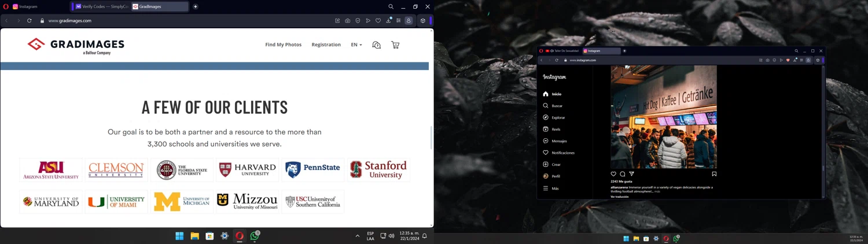Show hidden icons in the system tray

tap(357, 236)
